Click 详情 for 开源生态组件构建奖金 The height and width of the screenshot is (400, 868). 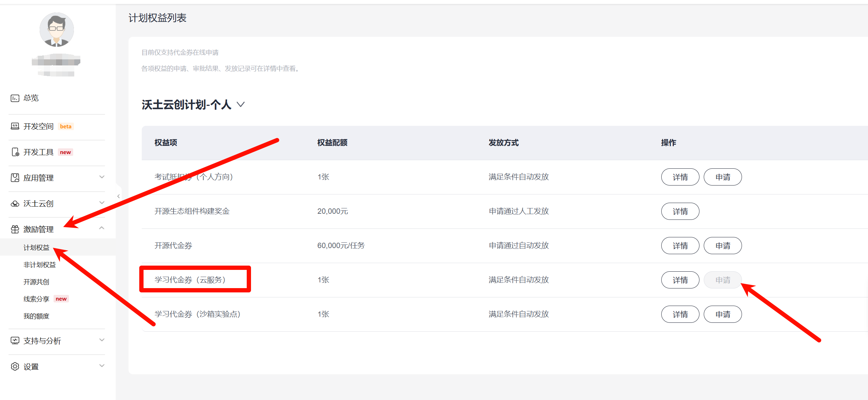pos(680,211)
